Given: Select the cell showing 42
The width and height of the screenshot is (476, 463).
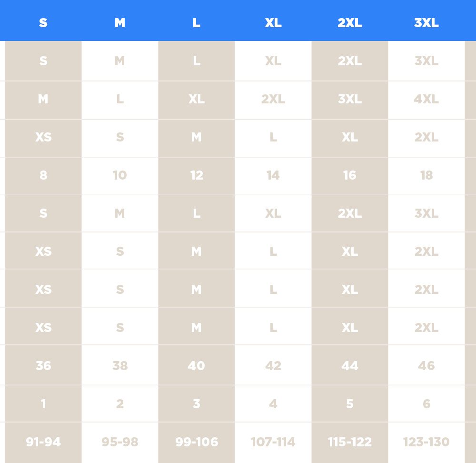Looking at the screenshot, I should [x=273, y=365].
